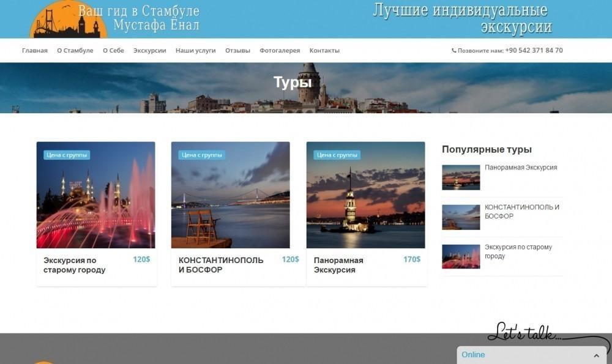Click phone number +90 542 371 84 70

[x=534, y=50]
